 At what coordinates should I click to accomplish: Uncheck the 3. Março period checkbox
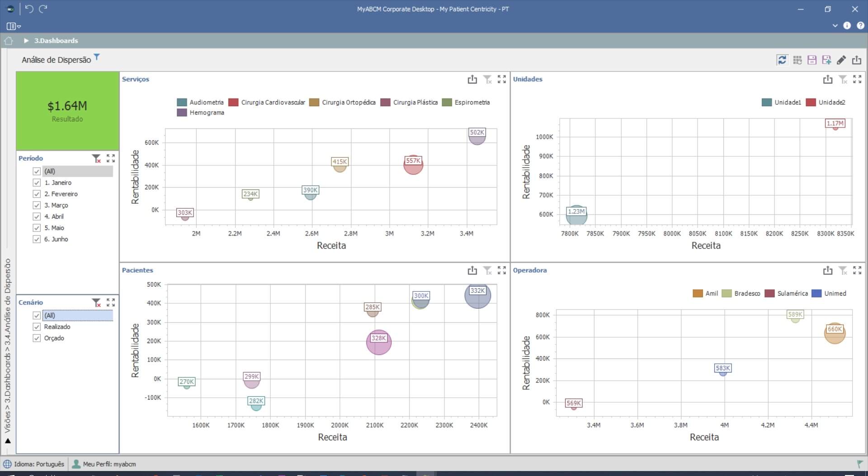click(x=37, y=205)
